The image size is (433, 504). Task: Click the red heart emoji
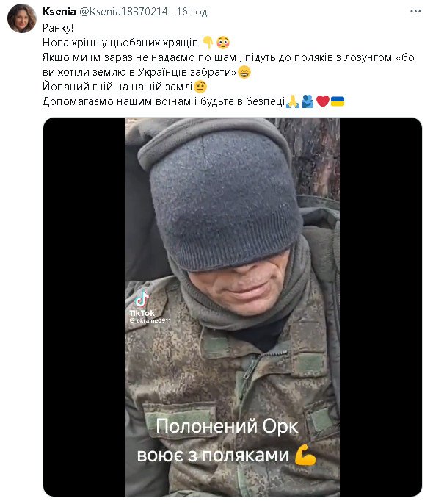coord(323,101)
